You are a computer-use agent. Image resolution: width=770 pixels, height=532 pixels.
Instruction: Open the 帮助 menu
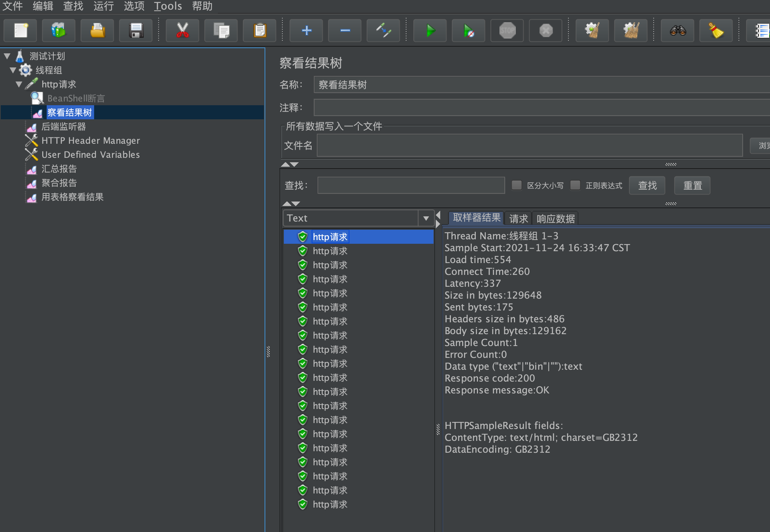202,6
